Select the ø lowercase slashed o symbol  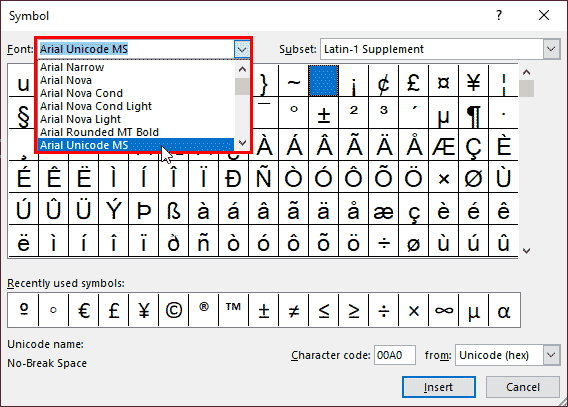pyautogui.click(x=414, y=240)
